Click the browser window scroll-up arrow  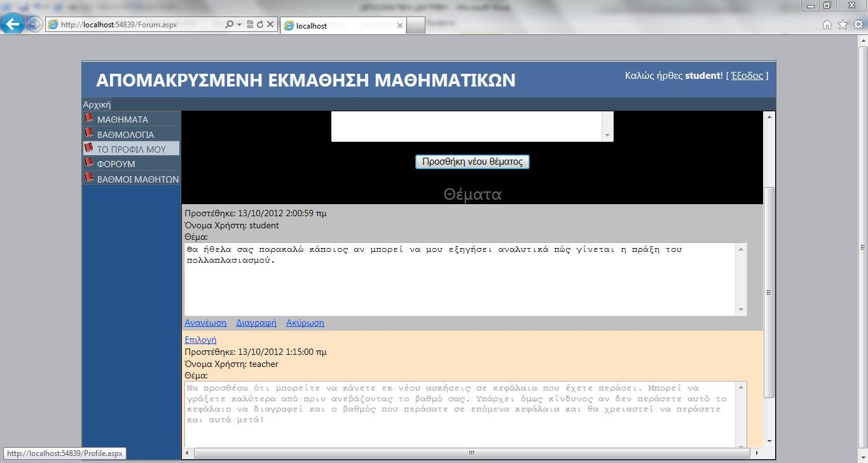(862, 39)
